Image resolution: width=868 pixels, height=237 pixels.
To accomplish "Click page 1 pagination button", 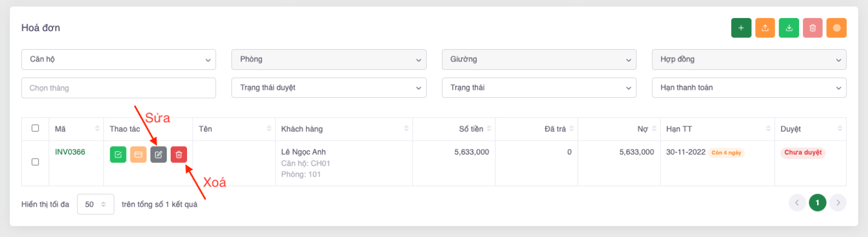I will 817,202.
